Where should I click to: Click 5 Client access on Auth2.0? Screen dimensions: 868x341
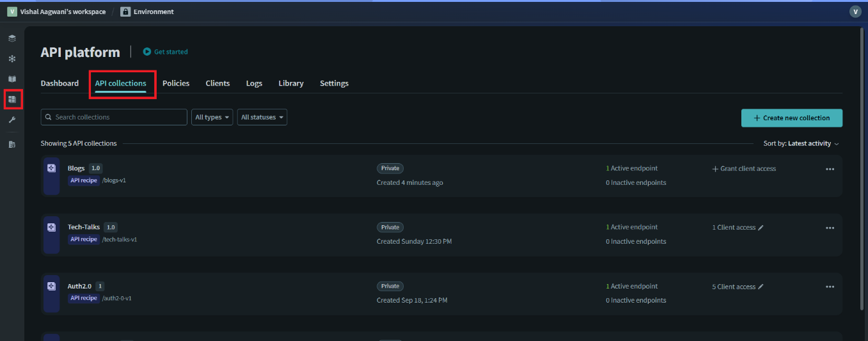coord(734,287)
